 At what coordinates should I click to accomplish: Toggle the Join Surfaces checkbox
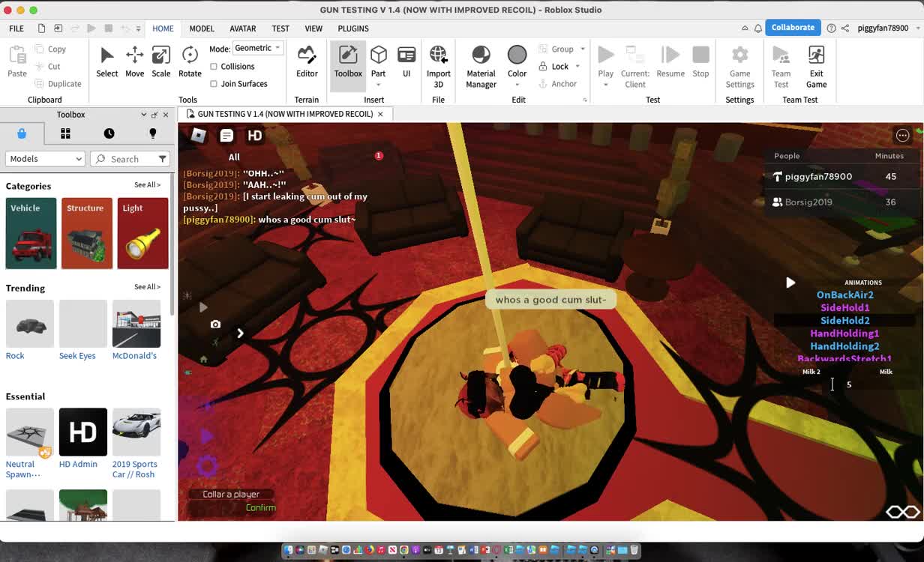coord(214,84)
